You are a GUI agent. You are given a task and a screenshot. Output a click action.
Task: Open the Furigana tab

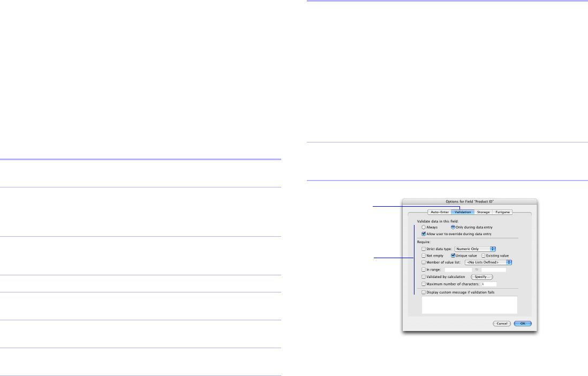(x=502, y=212)
